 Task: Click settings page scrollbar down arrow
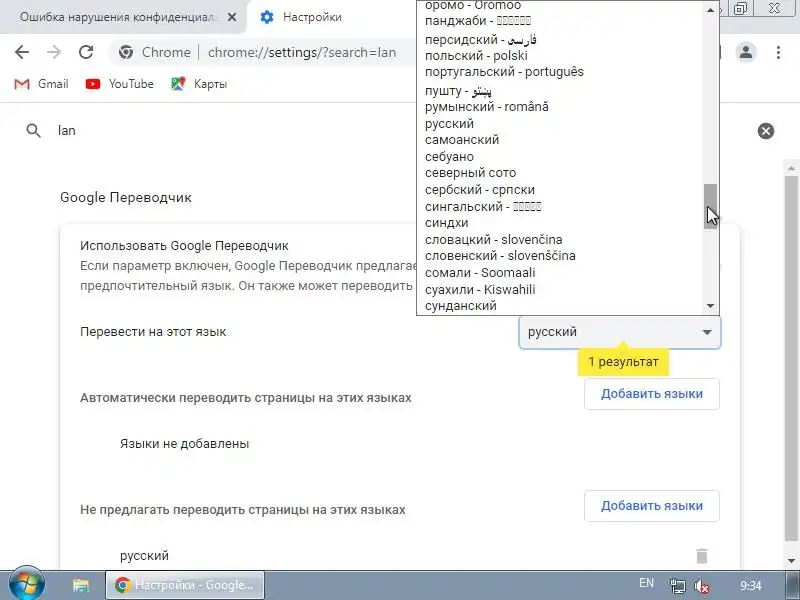(791, 561)
